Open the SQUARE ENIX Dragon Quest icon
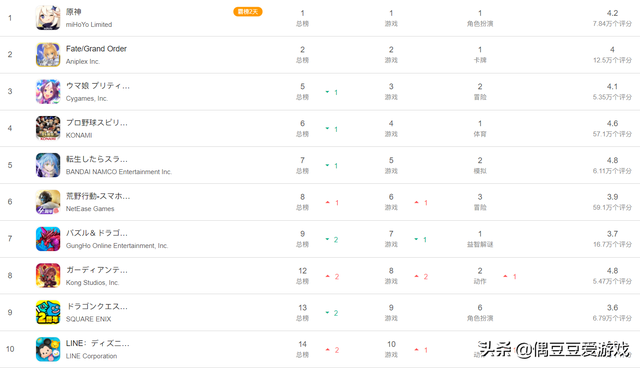This screenshot has width=640, height=368. (48, 313)
